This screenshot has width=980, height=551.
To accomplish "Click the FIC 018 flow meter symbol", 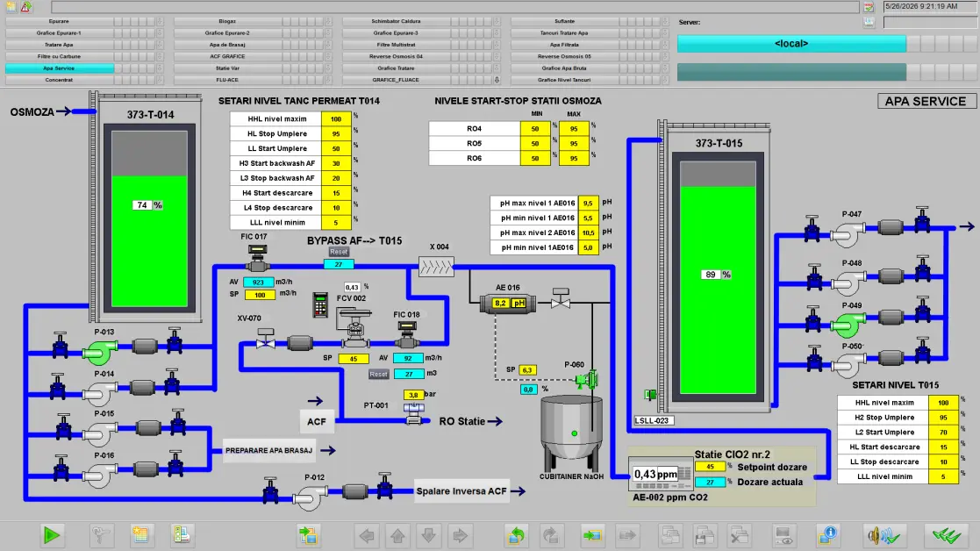I will (407, 334).
